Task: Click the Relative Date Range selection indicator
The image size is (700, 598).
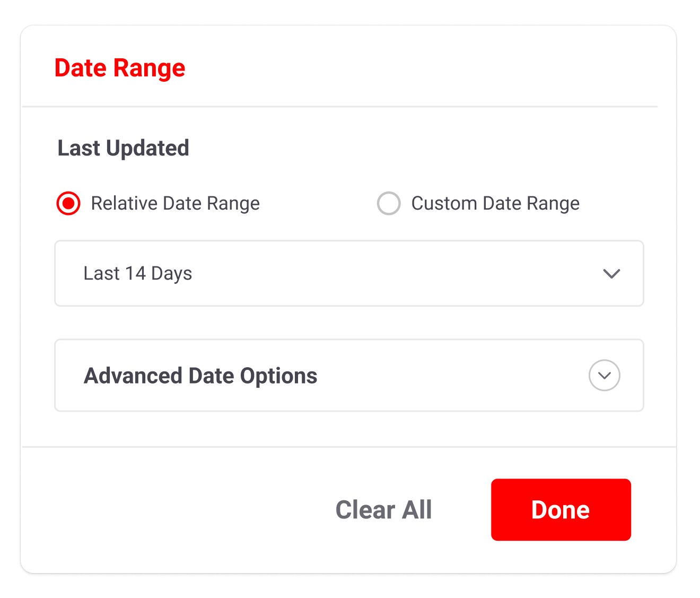Action: (x=67, y=203)
